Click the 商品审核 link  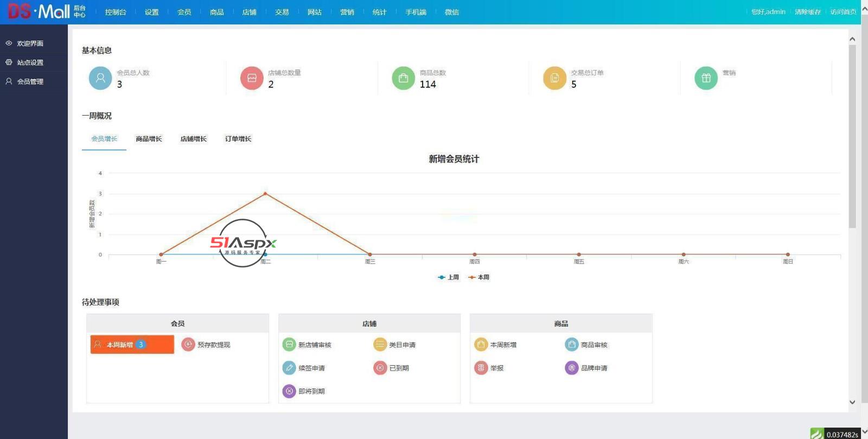[594, 345]
